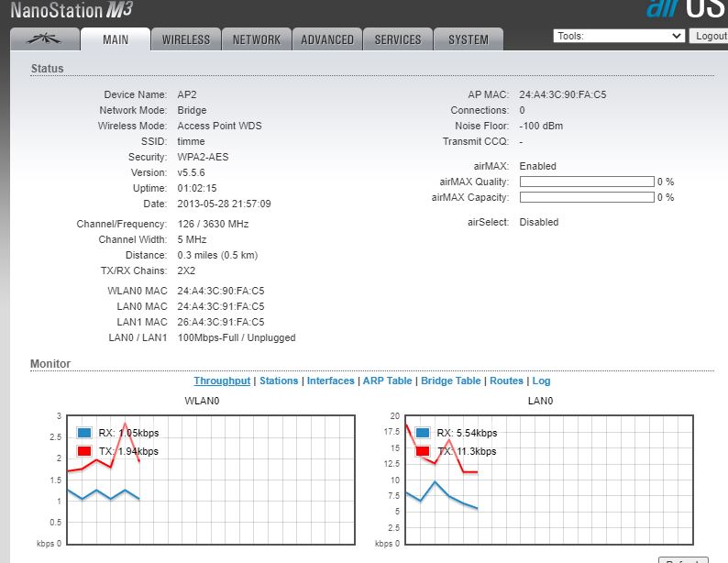Open the NETWORK tab
This screenshot has width=728, height=563.
[257, 39]
